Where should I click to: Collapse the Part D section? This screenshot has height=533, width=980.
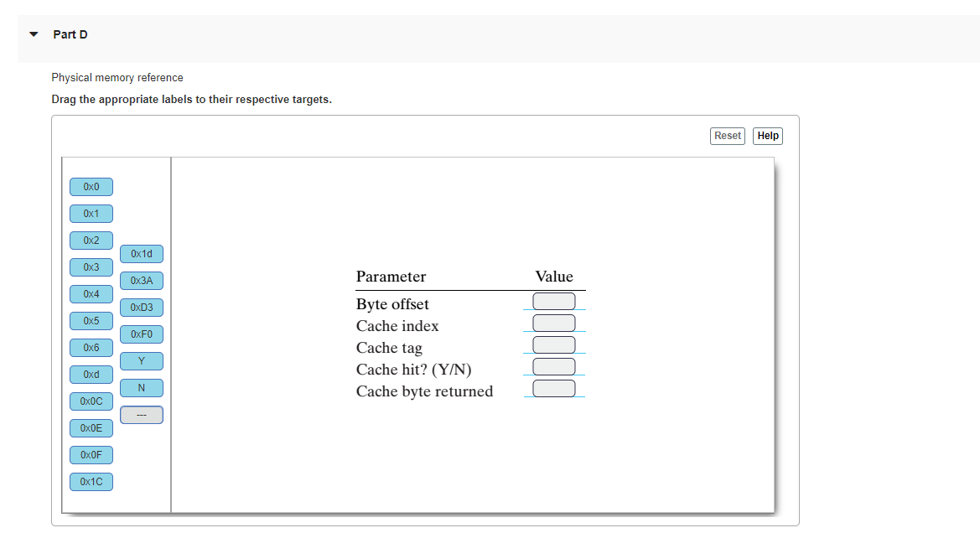[x=32, y=34]
